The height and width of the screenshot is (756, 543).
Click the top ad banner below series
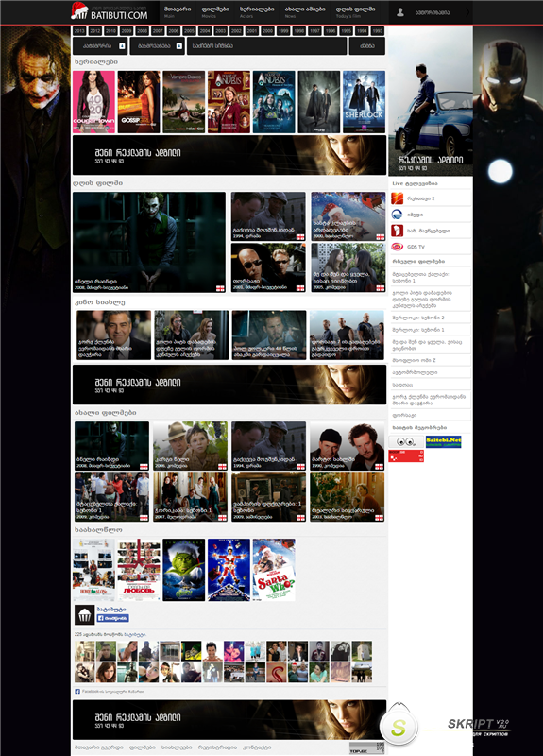(229, 155)
